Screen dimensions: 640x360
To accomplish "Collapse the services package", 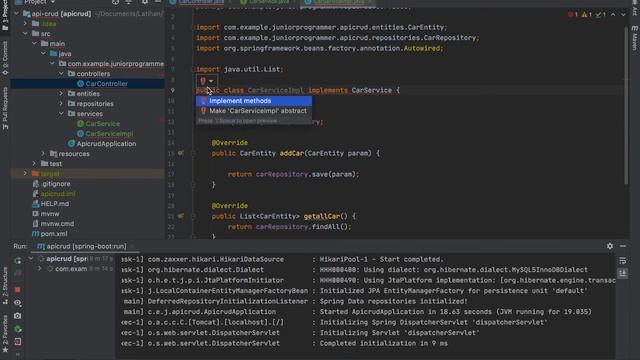I will 61,113.
